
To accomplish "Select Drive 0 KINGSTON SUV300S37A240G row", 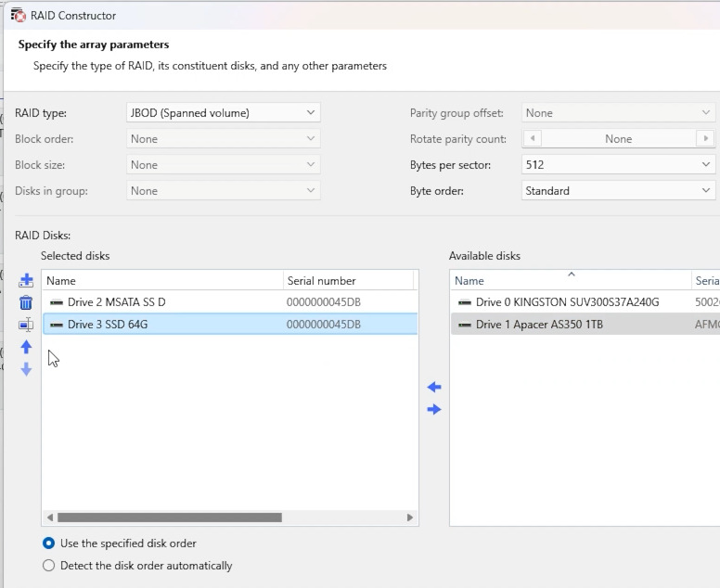I will point(585,302).
